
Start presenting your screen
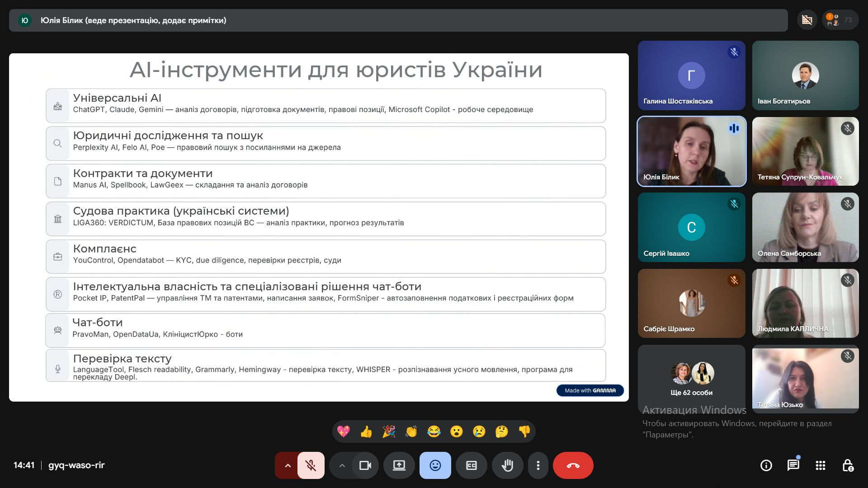pos(399,465)
